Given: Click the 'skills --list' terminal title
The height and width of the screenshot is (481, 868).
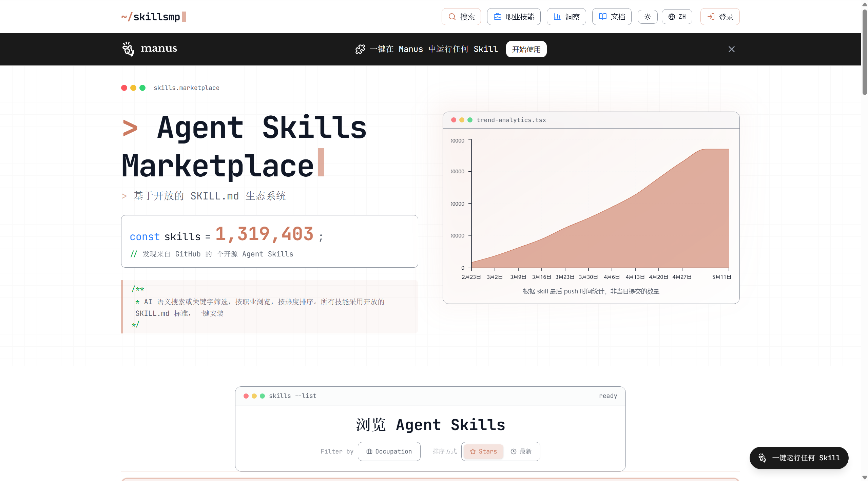Looking at the screenshot, I should (292, 396).
